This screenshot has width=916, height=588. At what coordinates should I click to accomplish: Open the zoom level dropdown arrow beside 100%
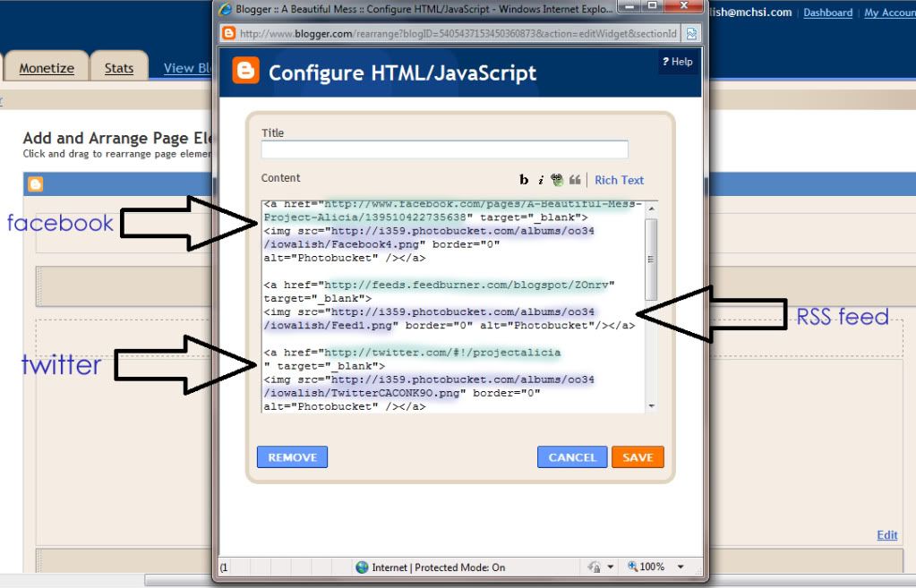point(681,567)
